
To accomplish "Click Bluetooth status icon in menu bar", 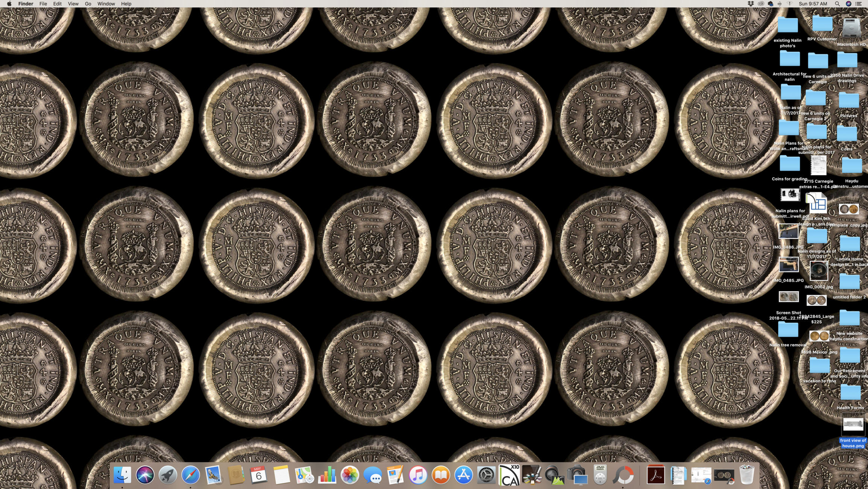I will pyautogui.click(x=780, y=4).
